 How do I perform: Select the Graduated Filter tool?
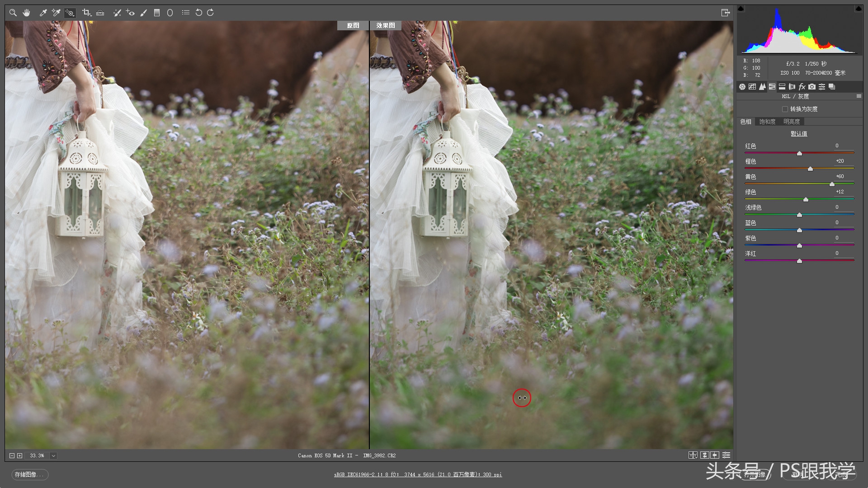[x=157, y=13]
